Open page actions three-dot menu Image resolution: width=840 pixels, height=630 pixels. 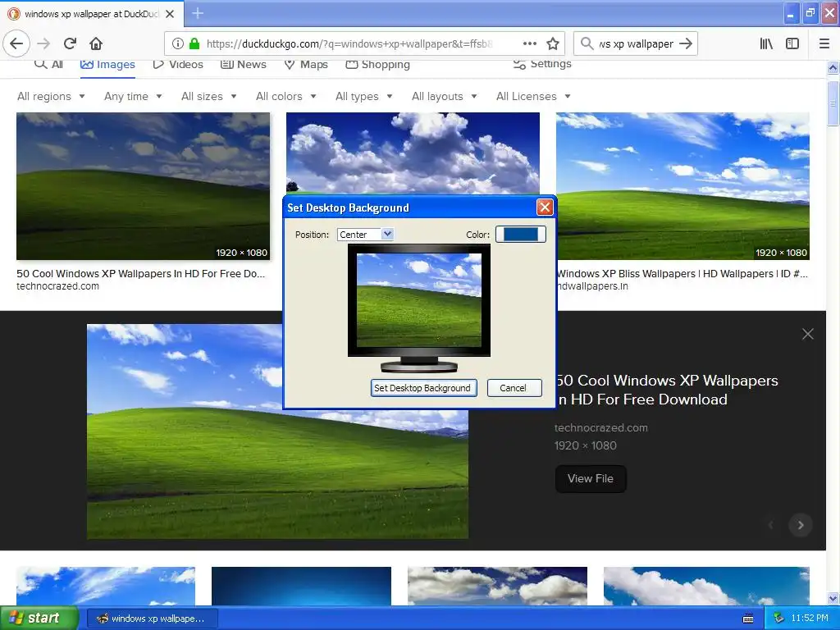[530, 43]
